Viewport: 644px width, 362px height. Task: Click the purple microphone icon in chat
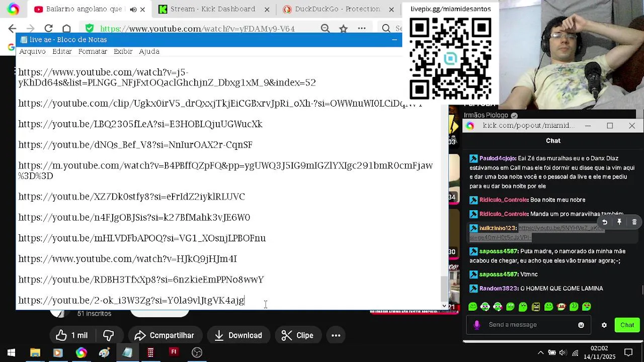(x=476, y=325)
